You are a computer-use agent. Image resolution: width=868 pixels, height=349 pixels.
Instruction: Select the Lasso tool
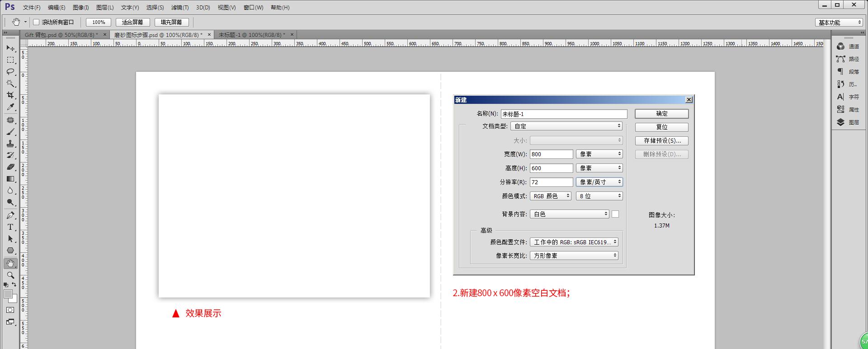10,72
